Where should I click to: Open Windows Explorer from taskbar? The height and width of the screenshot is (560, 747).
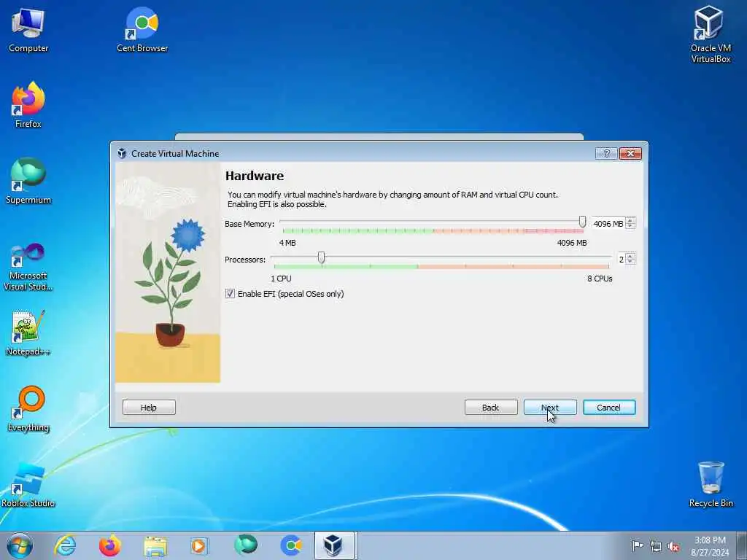tap(155, 545)
